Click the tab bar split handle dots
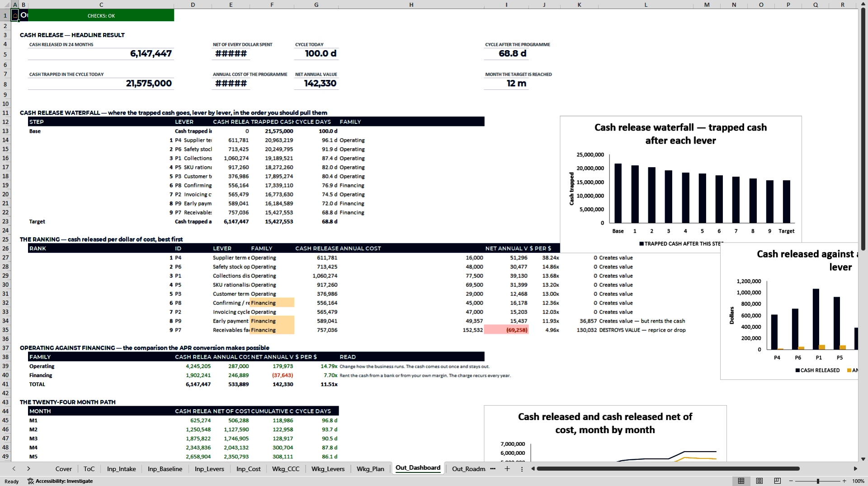The height and width of the screenshot is (486, 868). pyautogui.click(x=522, y=469)
